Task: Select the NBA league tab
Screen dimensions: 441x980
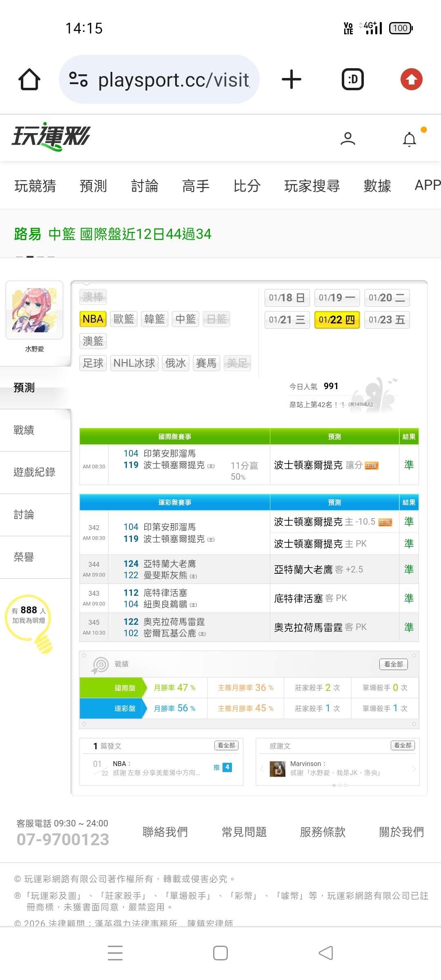Action: tap(93, 319)
